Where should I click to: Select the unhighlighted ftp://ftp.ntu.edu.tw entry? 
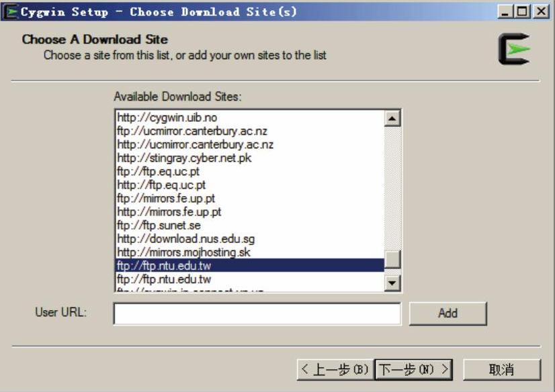coord(250,279)
